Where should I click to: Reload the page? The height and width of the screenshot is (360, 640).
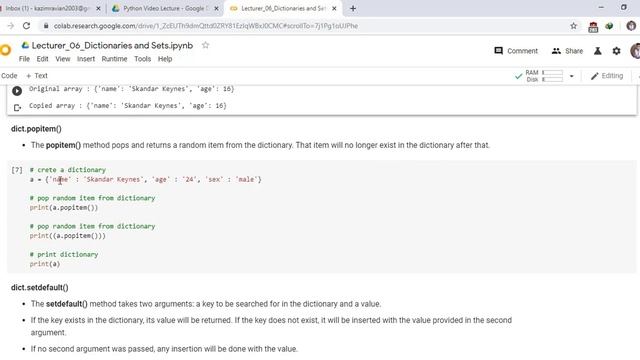tap(27, 26)
